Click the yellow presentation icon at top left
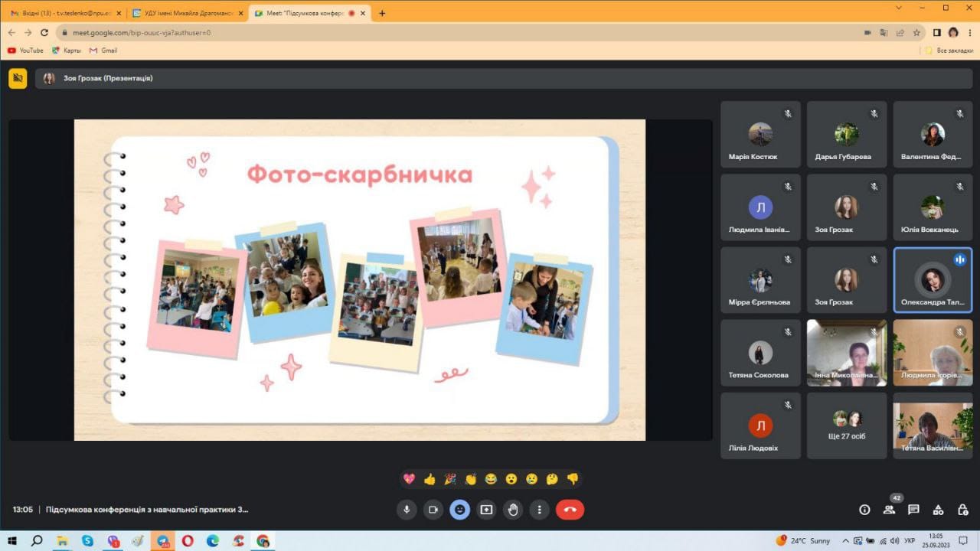The width and height of the screenshot is (980, 551). 18,78
